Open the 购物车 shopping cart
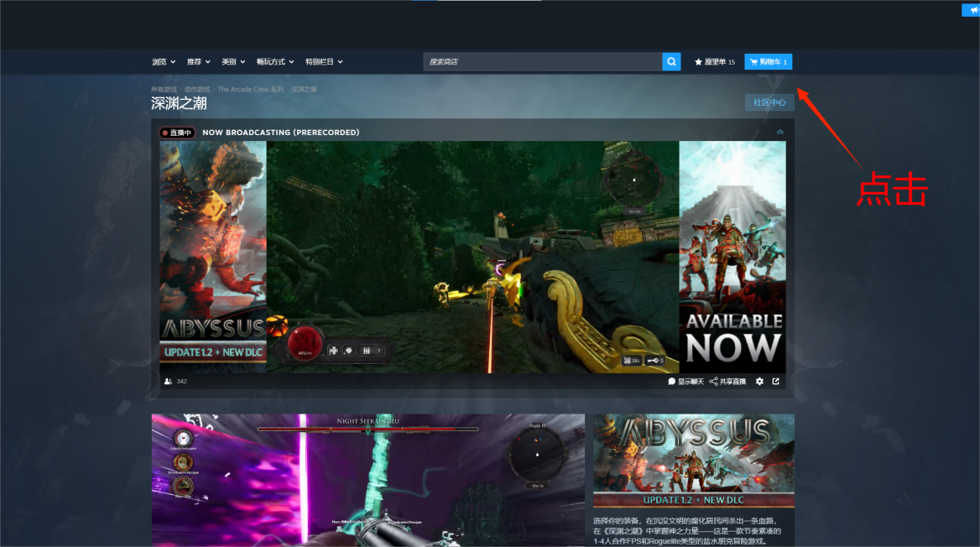Screen dimensions: 980x547 pos(768,62)
